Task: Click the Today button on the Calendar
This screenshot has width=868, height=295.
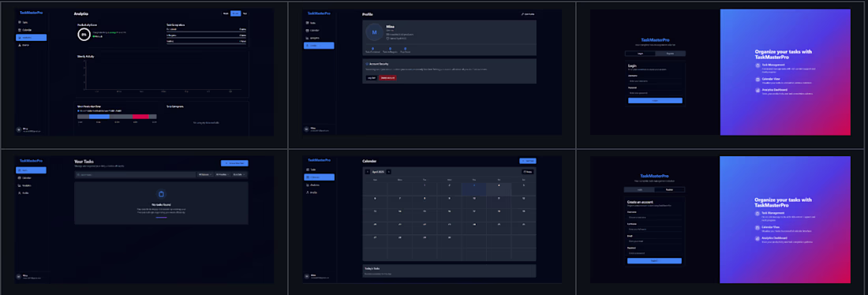Action: pos(528,172)
